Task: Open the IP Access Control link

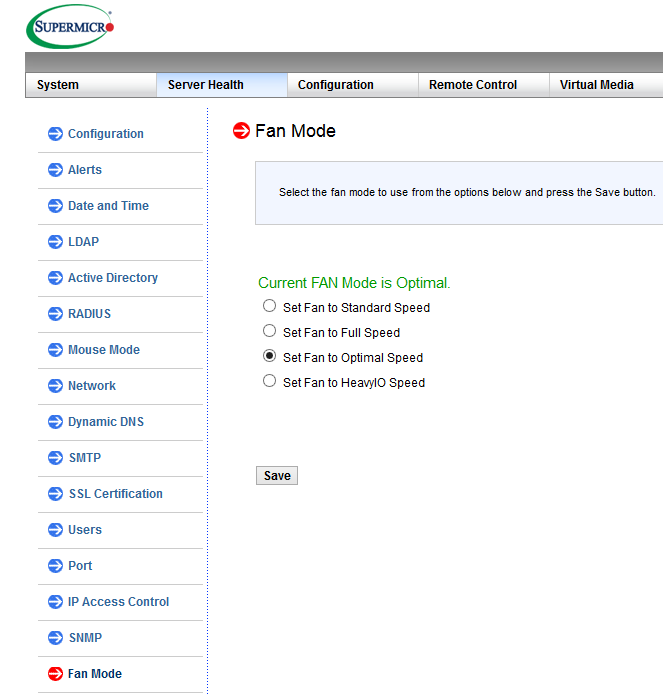Action: [118, 602]
